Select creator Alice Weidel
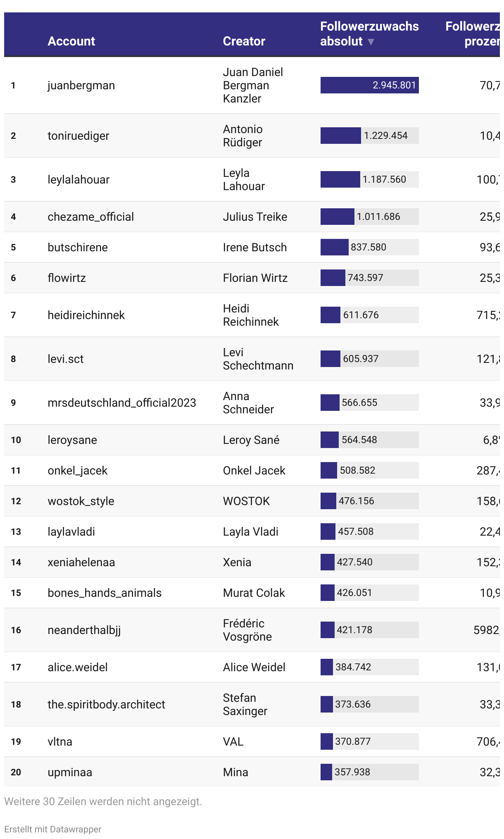 tap(254, 667)
